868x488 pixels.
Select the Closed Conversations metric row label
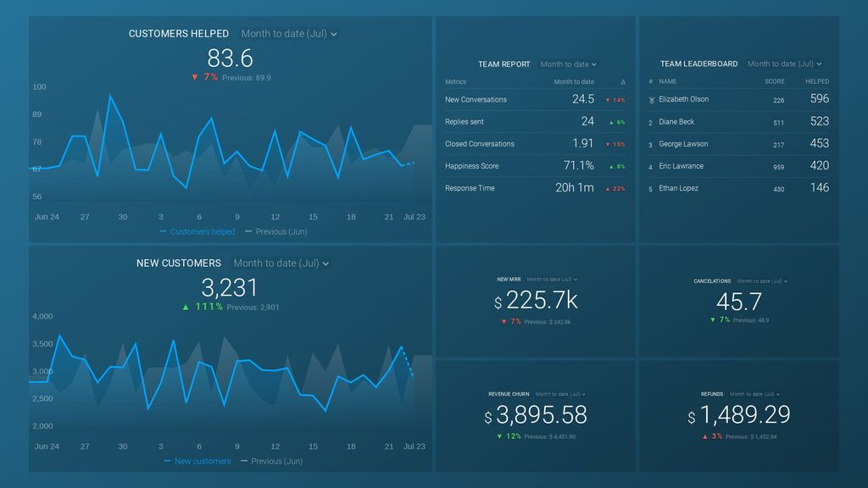pyautogui.click(x=480, y=144)
